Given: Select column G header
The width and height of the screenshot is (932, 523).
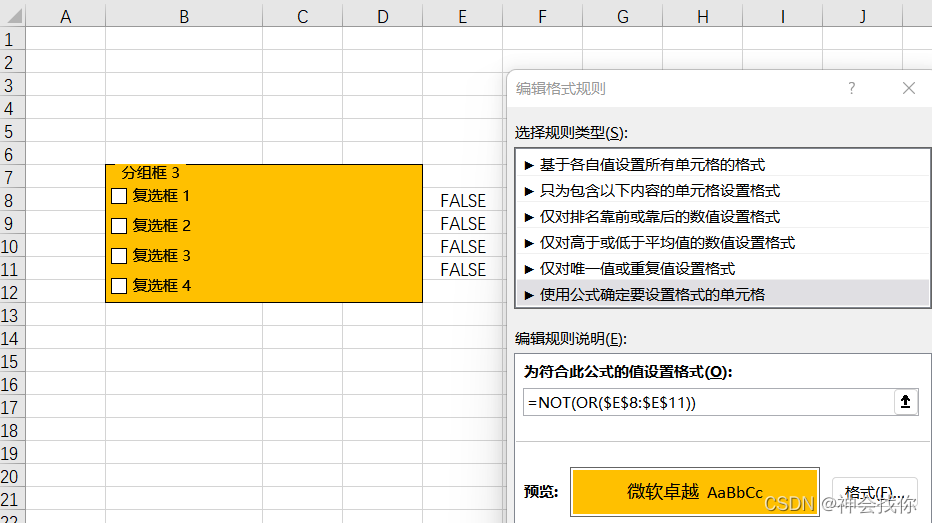Looking at the screenshot, I should tap(622, 17).
